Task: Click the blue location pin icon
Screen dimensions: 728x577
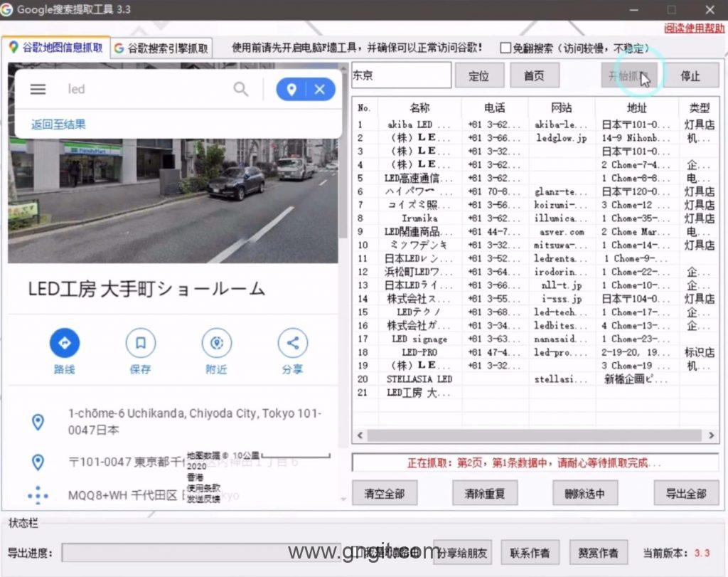Action: (291, 89)
